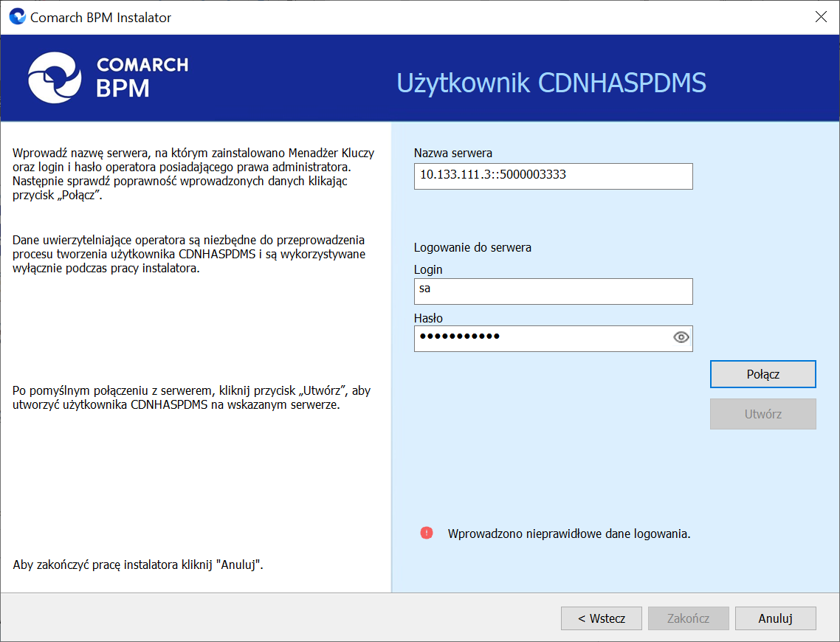
Task: Click the greyed-out Zakończ button
Action: [x=689, y=618]
